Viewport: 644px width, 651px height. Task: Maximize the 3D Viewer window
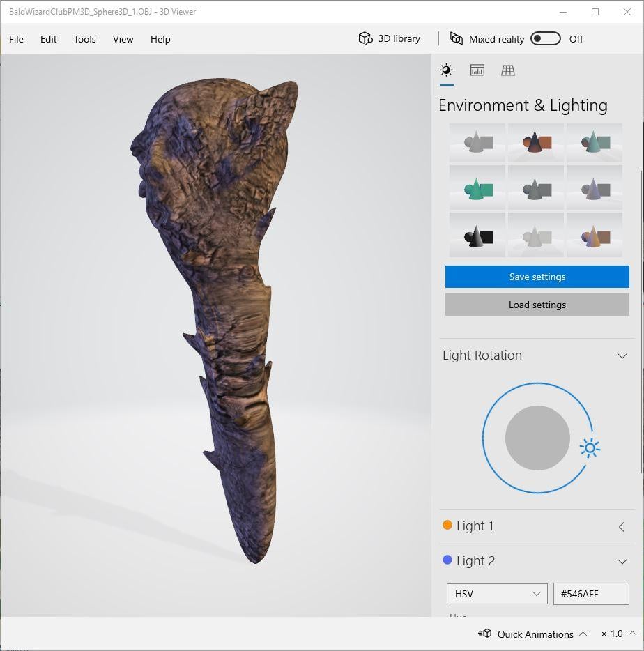pos(595,12)
